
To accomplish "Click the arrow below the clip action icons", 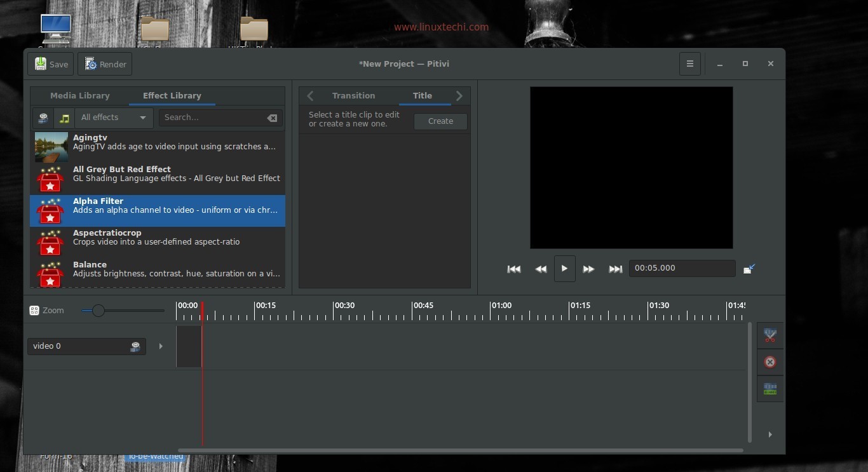I will [770, 435].
